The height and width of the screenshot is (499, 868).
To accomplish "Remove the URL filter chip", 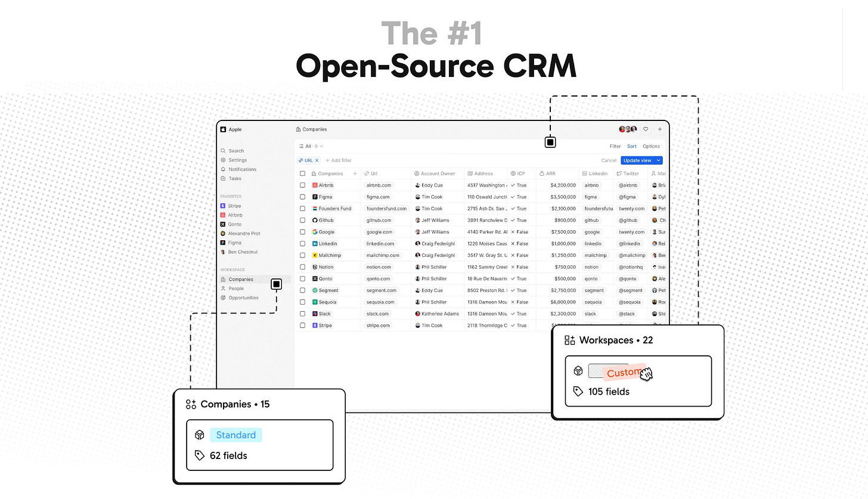I will coord(317,160).
